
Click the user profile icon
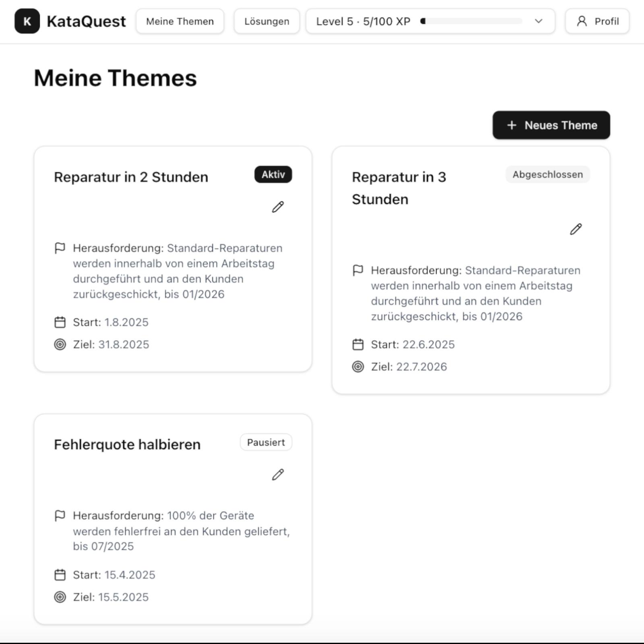coord(582,21)
